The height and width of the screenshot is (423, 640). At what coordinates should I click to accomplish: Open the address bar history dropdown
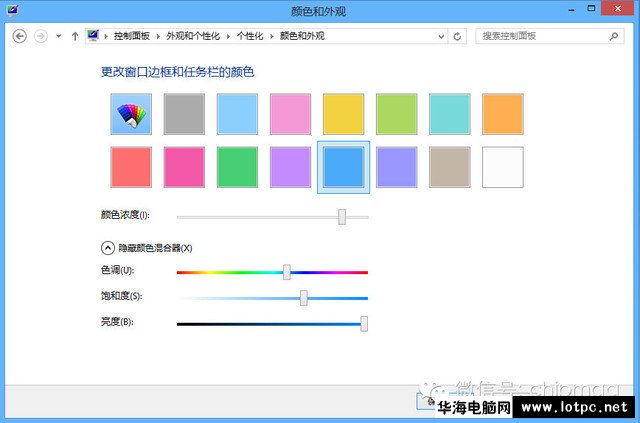(x=441, y=36)
